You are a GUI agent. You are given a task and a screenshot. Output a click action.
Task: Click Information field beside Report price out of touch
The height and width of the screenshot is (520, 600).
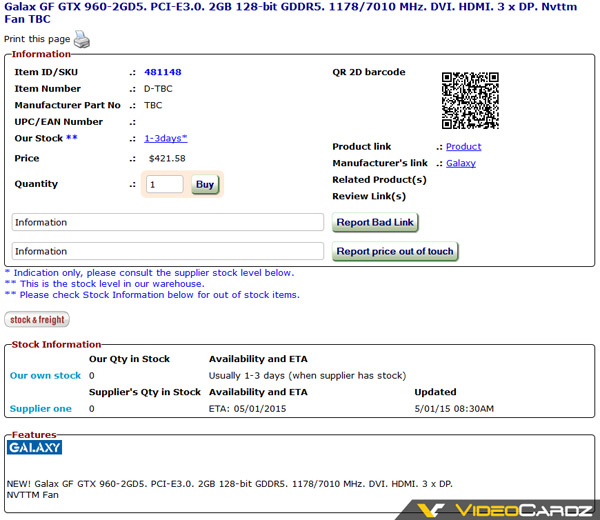(168, 251)
